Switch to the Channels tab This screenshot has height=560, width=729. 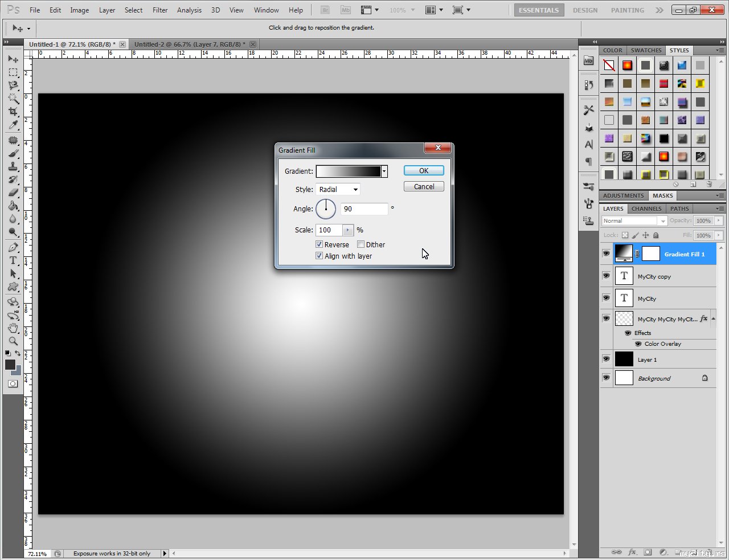pyautogui.click(x=646, y=209)
